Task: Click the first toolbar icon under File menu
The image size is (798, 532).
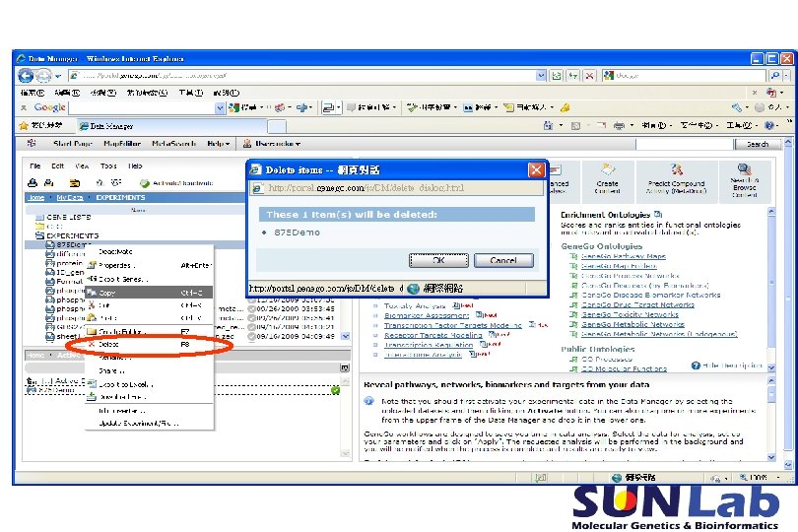Action: click(x=33, y=183)
